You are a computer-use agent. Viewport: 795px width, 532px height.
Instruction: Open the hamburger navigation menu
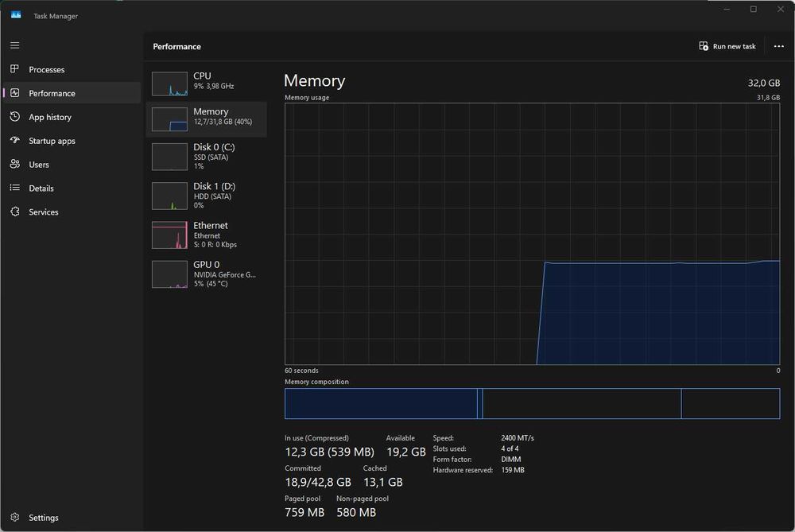coord(14,45)
